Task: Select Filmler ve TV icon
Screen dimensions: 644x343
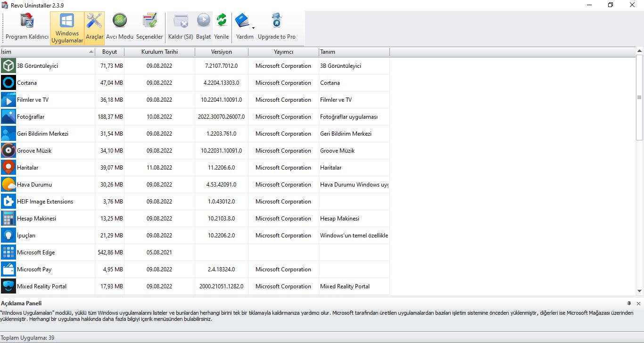Action: tap(8, 100)
